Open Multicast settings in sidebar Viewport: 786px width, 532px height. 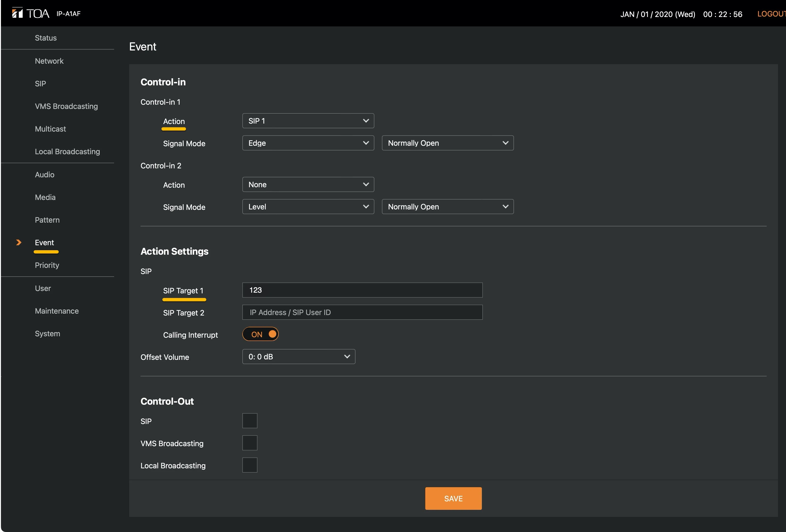pos(50,129)
